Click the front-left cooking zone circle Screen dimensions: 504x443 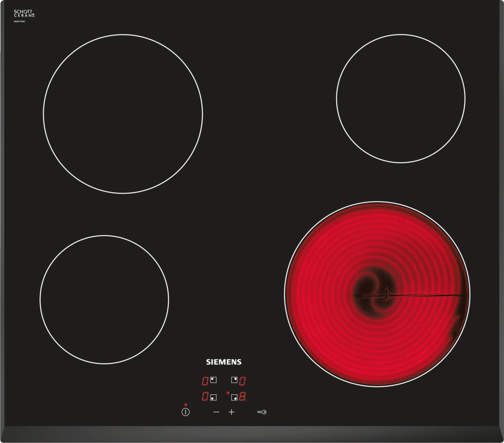[x=104, y=299]
